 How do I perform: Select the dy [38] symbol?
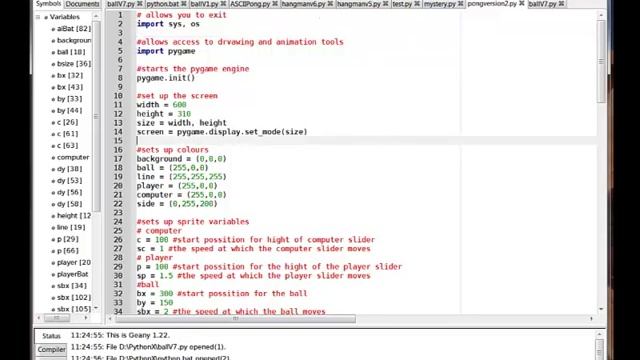click(x=69, y=169)
